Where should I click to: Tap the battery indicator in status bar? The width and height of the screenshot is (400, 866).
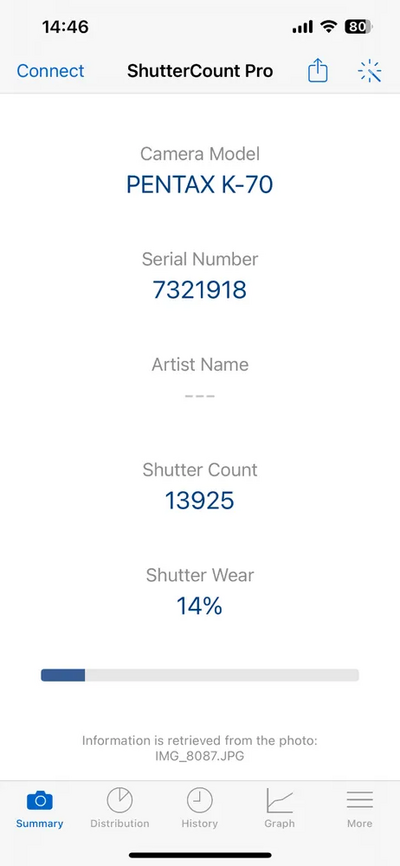click(358, 27)
